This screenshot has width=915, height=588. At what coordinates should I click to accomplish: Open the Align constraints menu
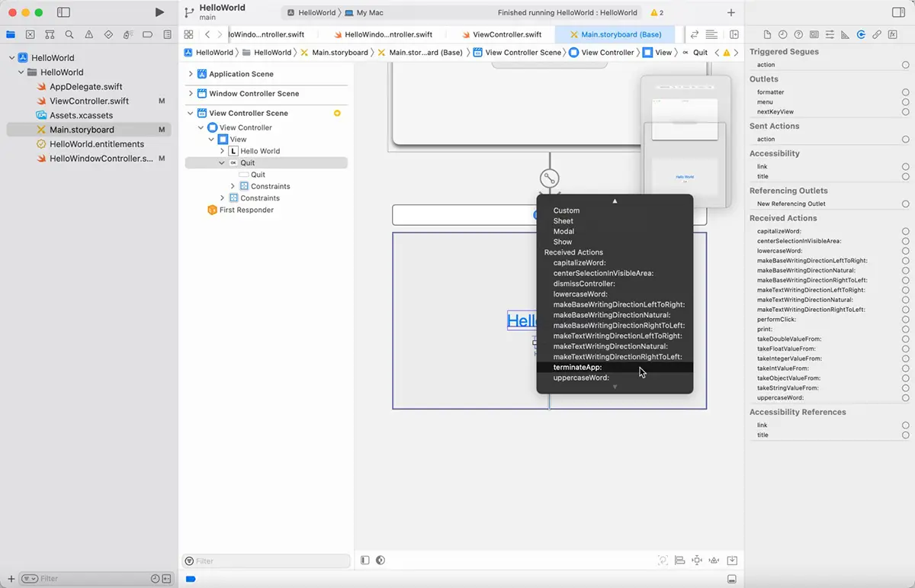click(x=679, y=561)
